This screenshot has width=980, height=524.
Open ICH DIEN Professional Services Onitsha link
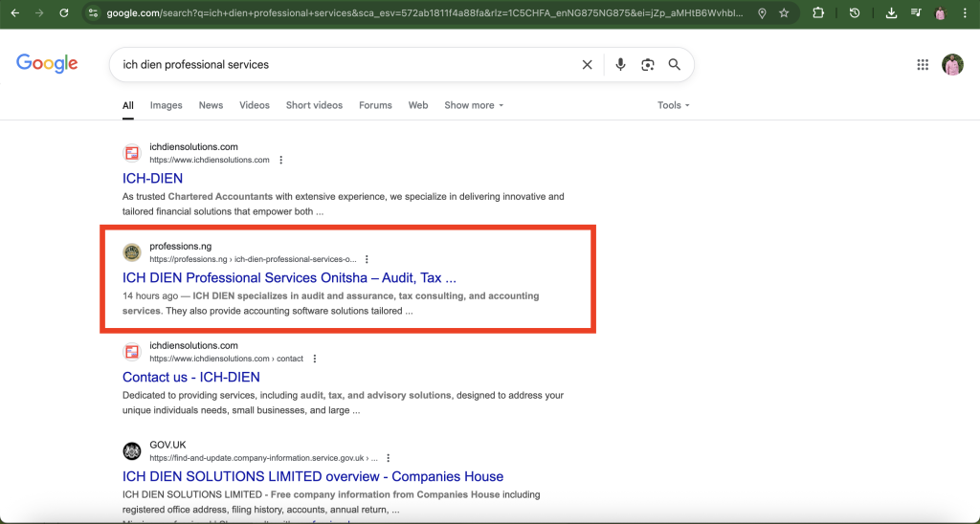[289, 278]
